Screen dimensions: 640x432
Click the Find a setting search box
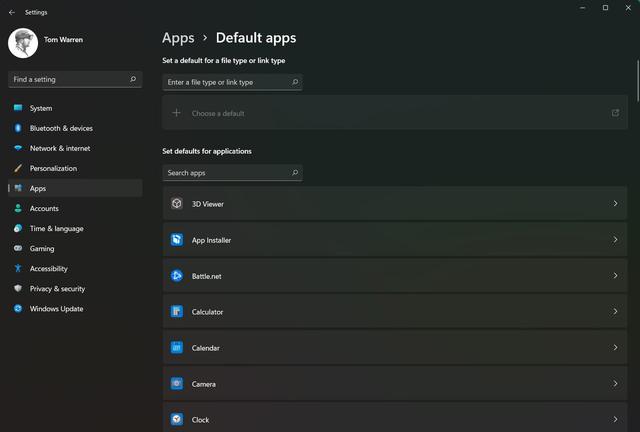[x=68, y=79]
